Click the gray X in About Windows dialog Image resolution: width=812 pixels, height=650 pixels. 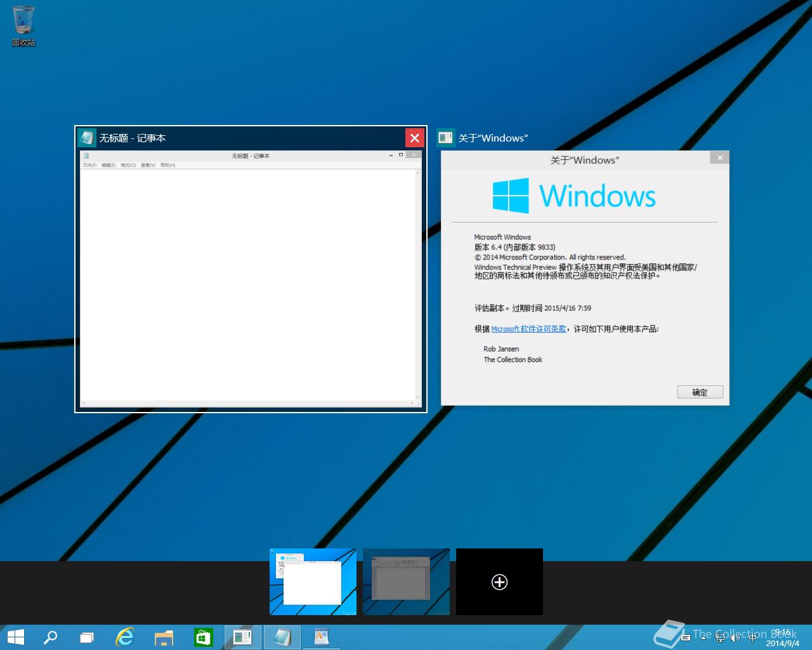(719, 157)
